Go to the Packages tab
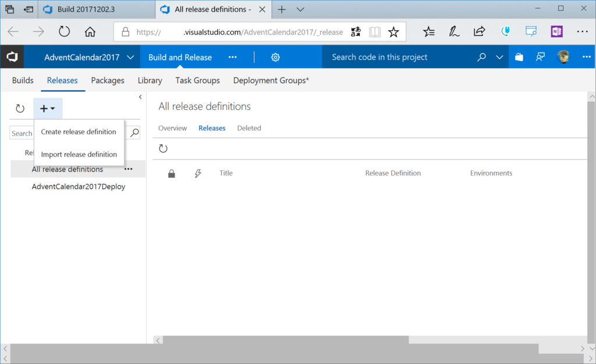Image resolution: width=596 pixels, height=364 pixels. [108, 80]
